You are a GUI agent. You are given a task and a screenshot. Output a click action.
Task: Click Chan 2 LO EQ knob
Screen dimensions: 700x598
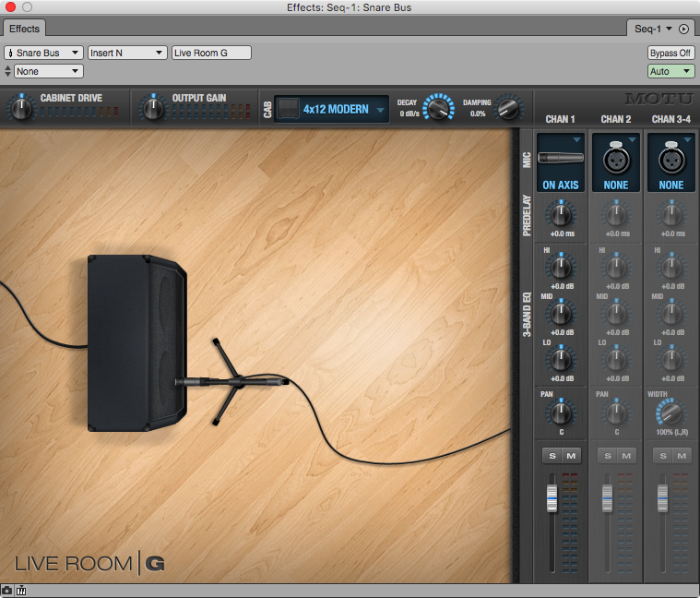click(616, 360)
